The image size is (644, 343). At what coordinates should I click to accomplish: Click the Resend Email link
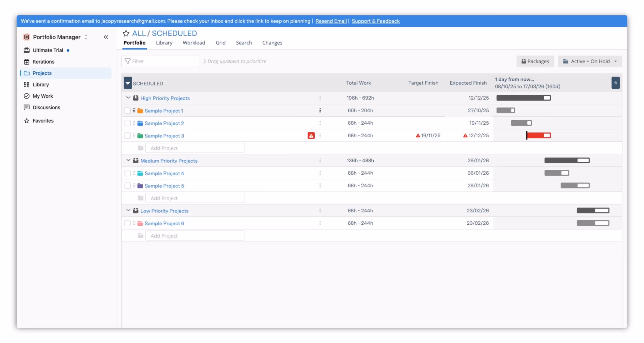pos(331,21)
